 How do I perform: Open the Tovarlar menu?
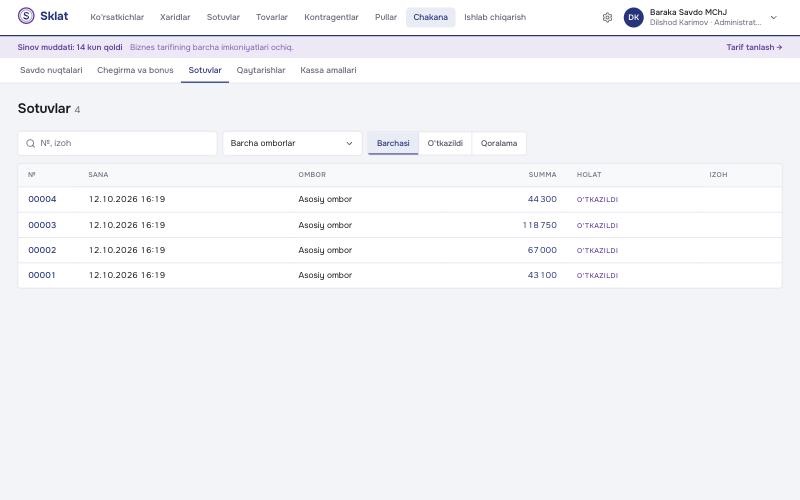tap(272, 17)
